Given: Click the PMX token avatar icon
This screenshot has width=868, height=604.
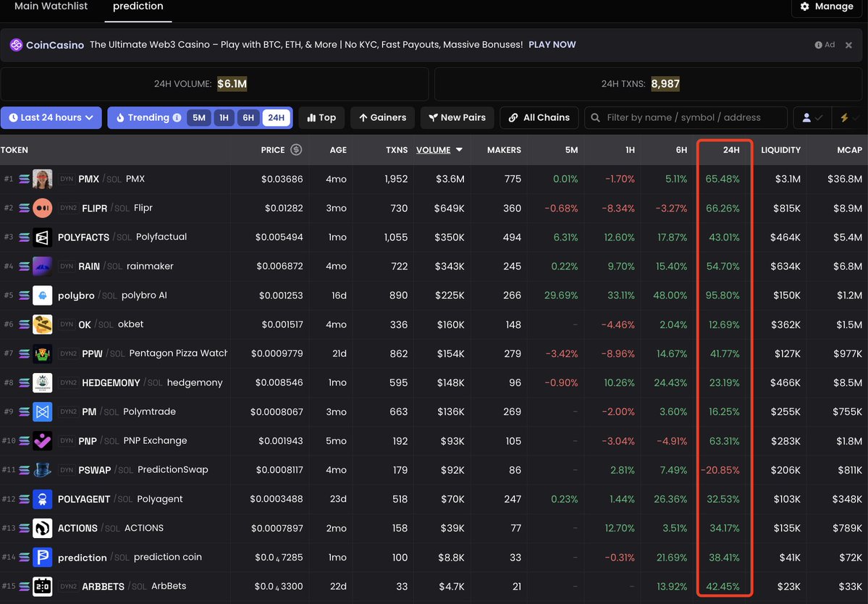Looking at the screenshot, I should 43,179.
